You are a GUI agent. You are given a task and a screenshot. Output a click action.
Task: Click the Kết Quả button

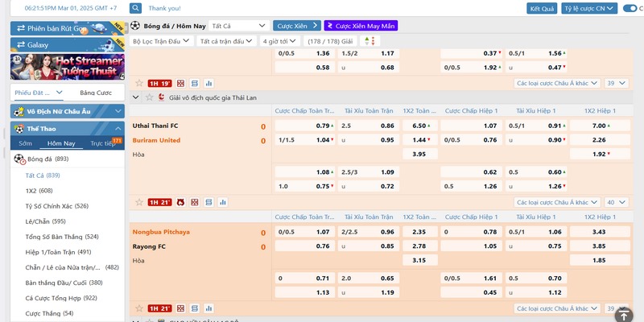pos(542,8)
